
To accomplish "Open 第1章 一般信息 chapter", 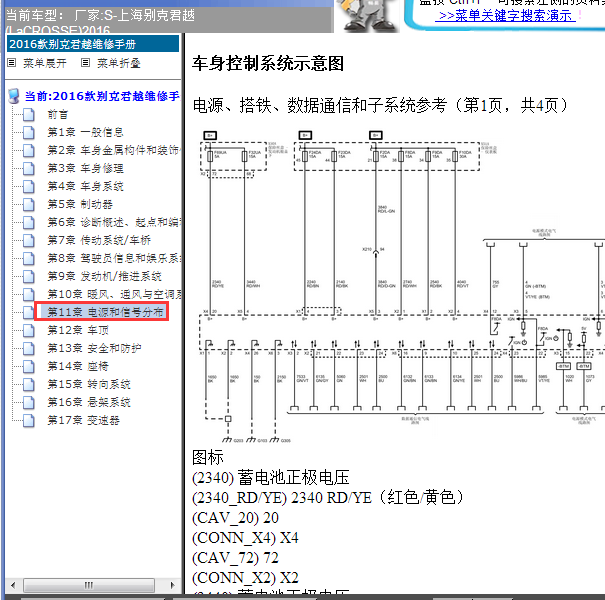I will coord(85,132).
